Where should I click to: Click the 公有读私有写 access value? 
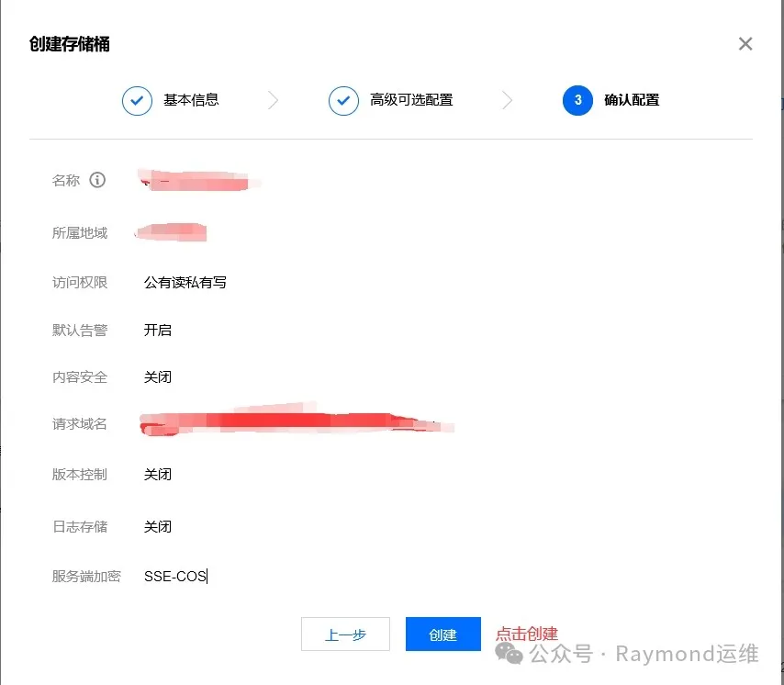[x=185, y=283]
